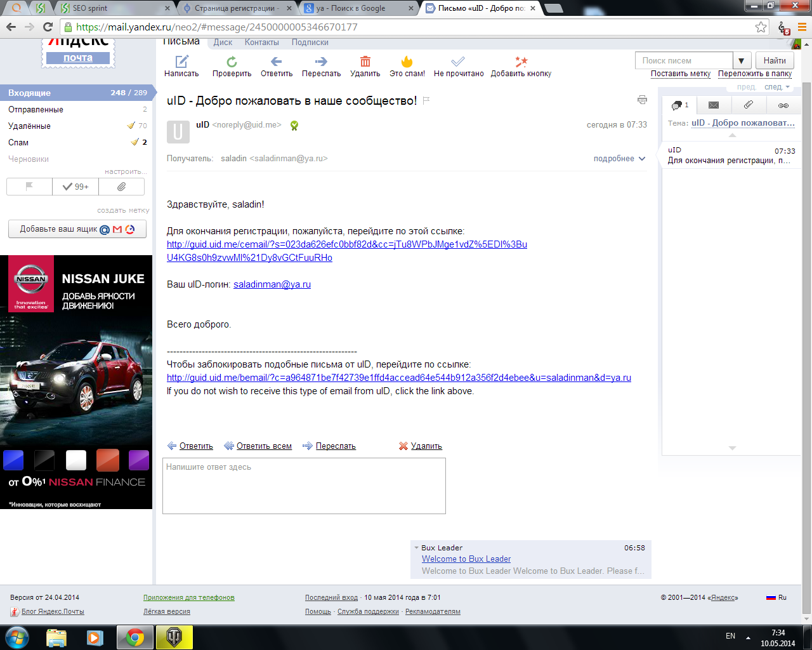Expand подробнее recipient details
Image resolution: width=812 pixels, height=650 pixels.
619,159
